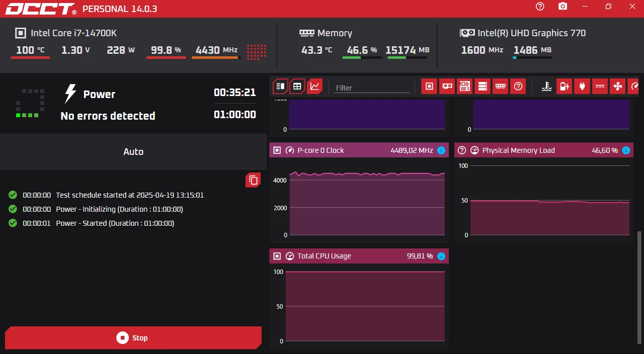The width and height of the screenshot is (644, 354).
Task: Click the OCCT logo
Action: 41,9
